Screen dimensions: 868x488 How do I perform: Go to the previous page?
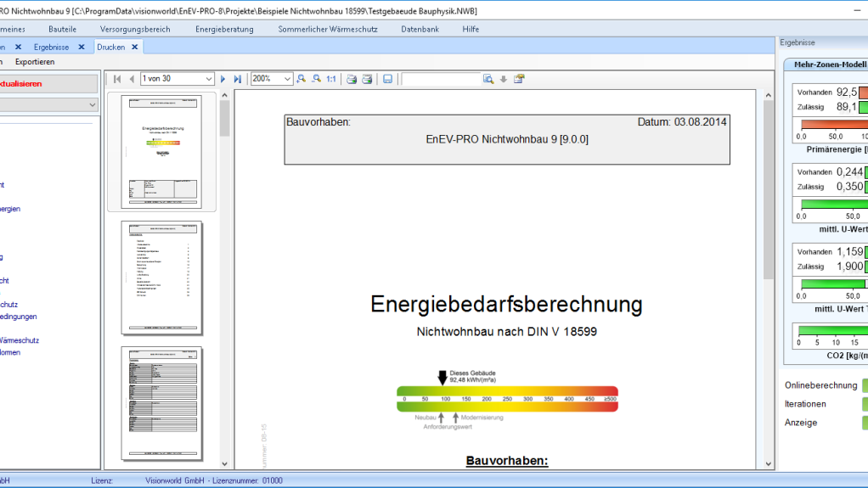click(x=132, y=79)
